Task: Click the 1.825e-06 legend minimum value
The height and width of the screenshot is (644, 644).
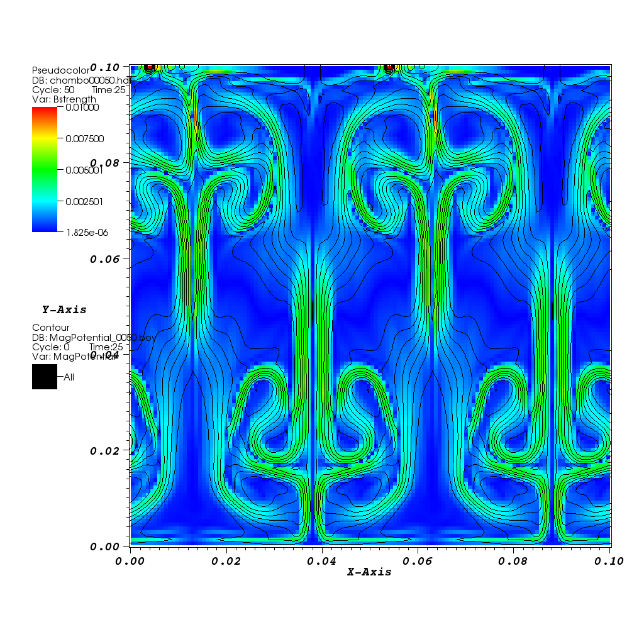Action: click(87, 233)
